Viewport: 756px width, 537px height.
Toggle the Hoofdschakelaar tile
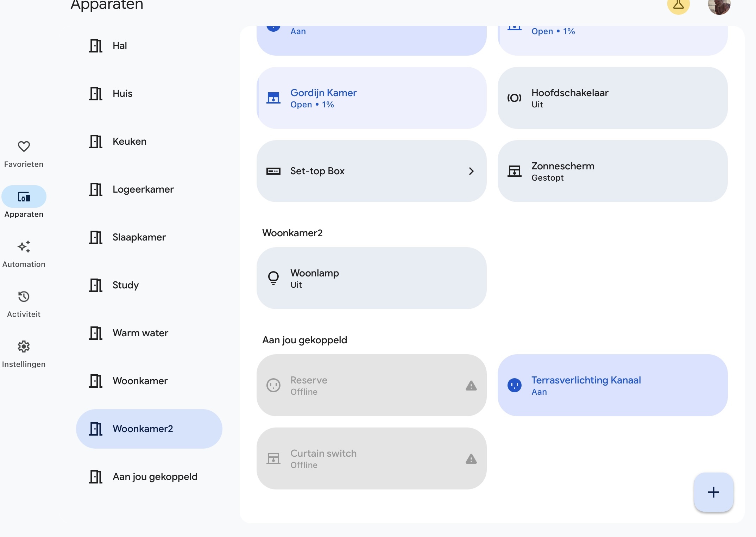[x=612, y=98]
